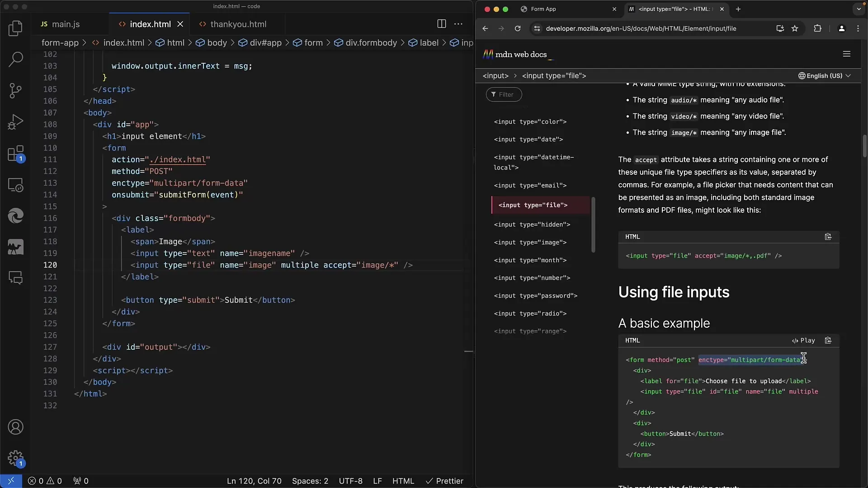This screenshot has width=868, height=488.
Task: Open the browser profile icon
Action: [841, 28]
